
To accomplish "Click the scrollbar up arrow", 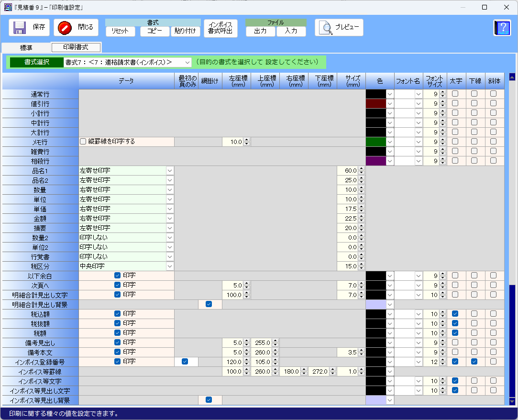I will [x=512, y=77].
